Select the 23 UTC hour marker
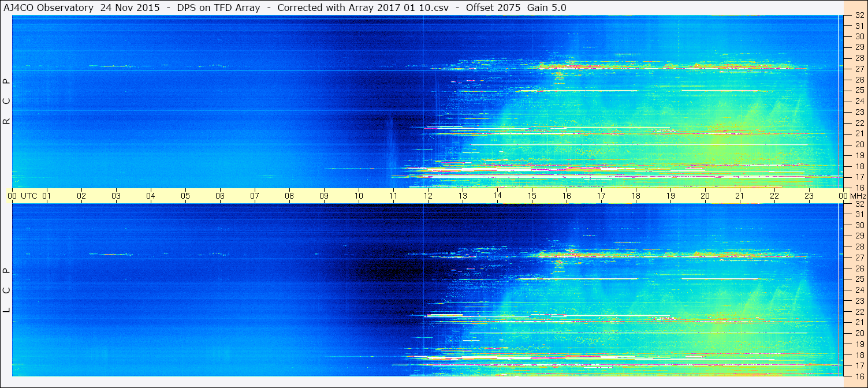Image resolution: width=868 pixels, height=388 pixels. pos(809,196)
